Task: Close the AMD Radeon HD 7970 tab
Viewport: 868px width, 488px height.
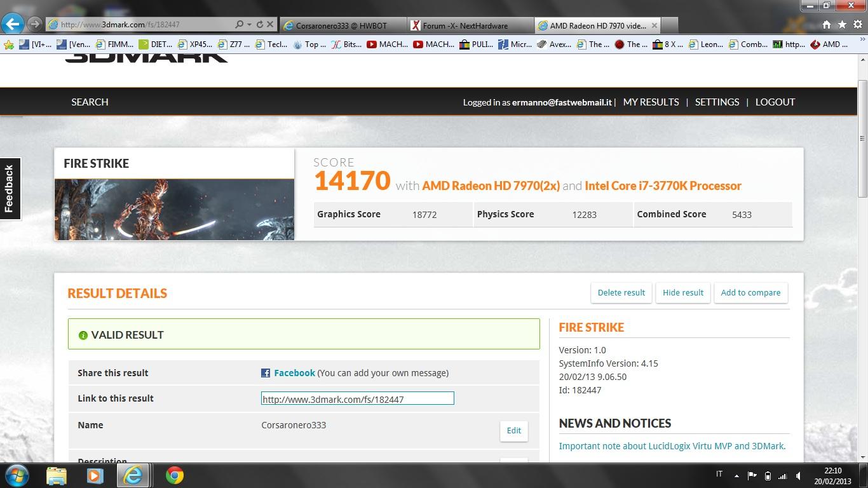Action: click(654, 25)
